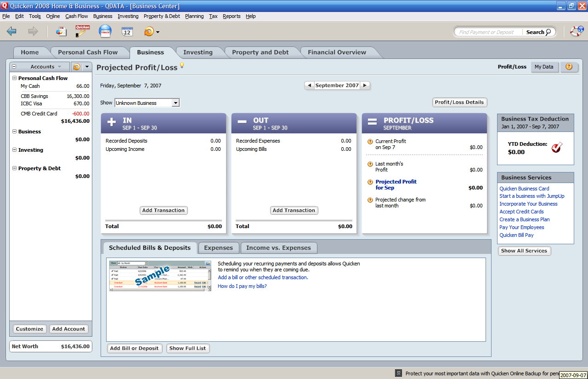Switch to the Personal Cash Flow tab
The height and width of the screenshot is (379, 588).
[88, 52]
